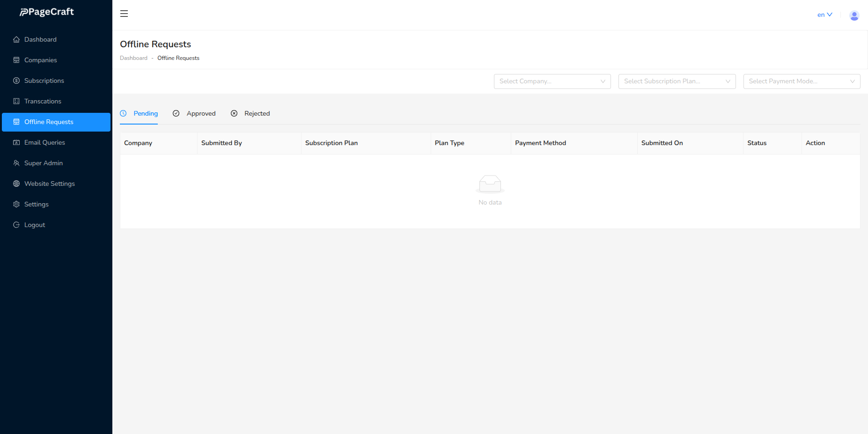The height and width of the screenshot is (434, 868).
Task: Click the Email Queries envelope icon
Action: 16,143
